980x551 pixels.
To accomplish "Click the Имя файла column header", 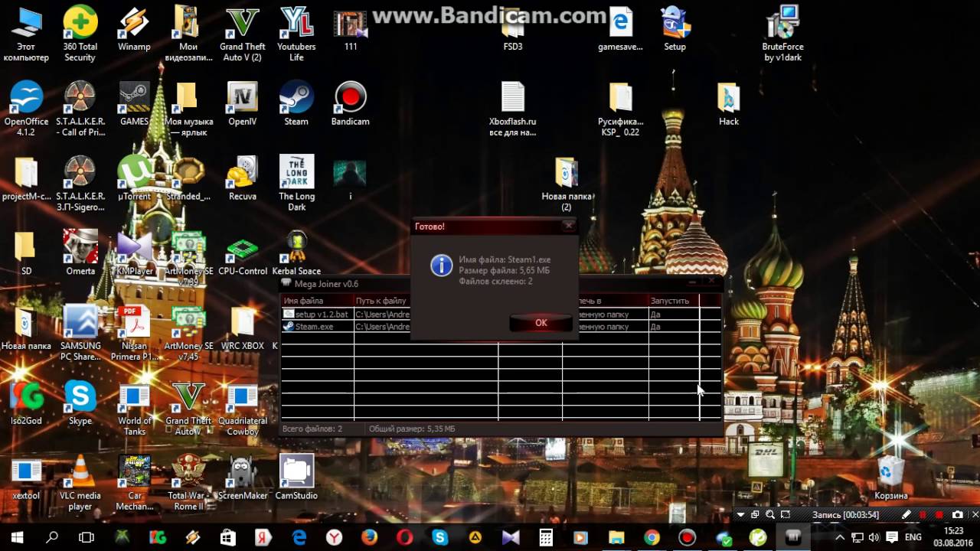I will pos(317,301).
